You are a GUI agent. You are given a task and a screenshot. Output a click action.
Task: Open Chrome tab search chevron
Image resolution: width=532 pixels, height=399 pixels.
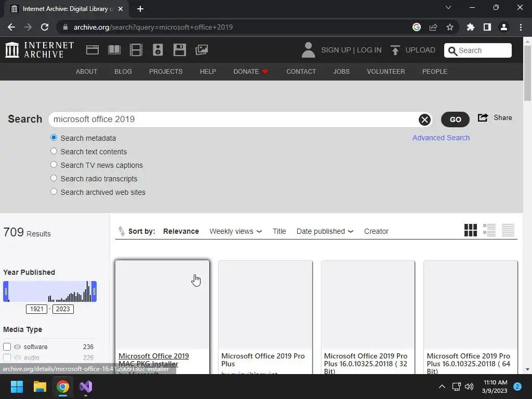pos(448,7)
